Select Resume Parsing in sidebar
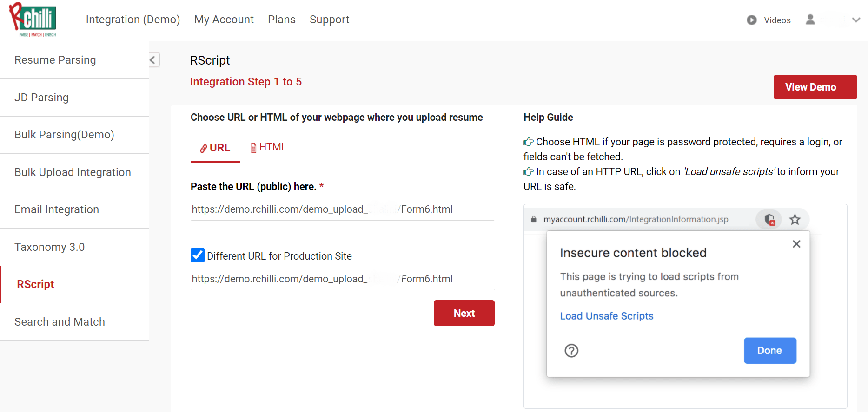This screenshot has width=868, height=412. click(x=74, y=60)
